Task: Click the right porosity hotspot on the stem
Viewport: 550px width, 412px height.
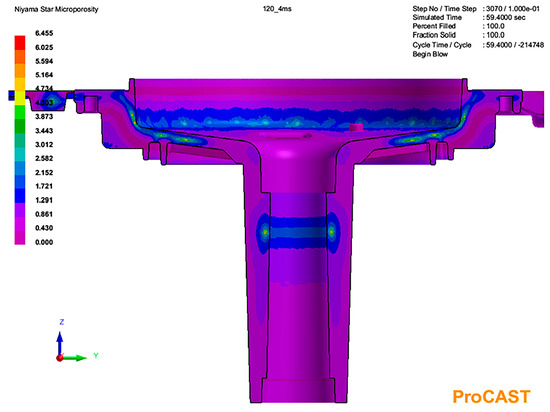Action: tap(331, 231)
